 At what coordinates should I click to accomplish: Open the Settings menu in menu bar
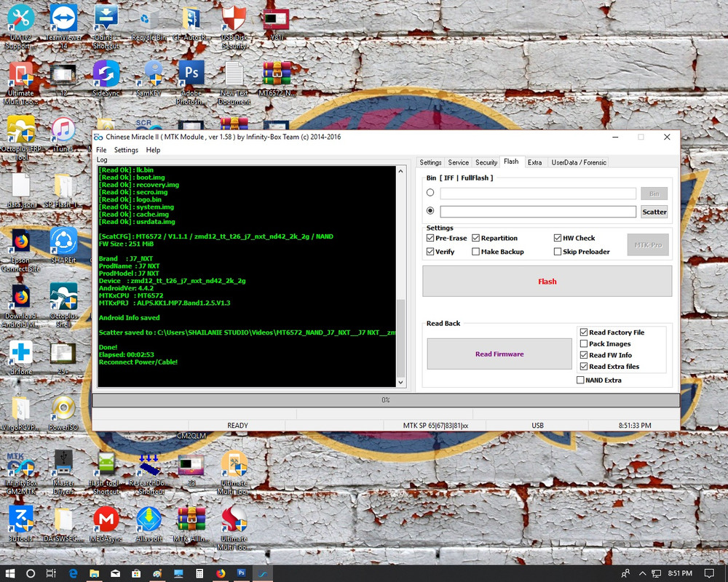126,150
